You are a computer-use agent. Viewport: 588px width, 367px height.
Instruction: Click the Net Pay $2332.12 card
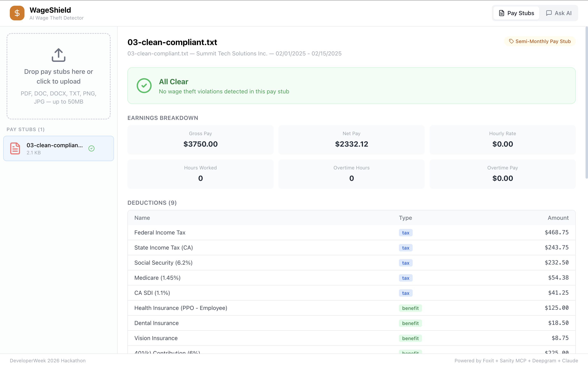click(x=351, y=140)
